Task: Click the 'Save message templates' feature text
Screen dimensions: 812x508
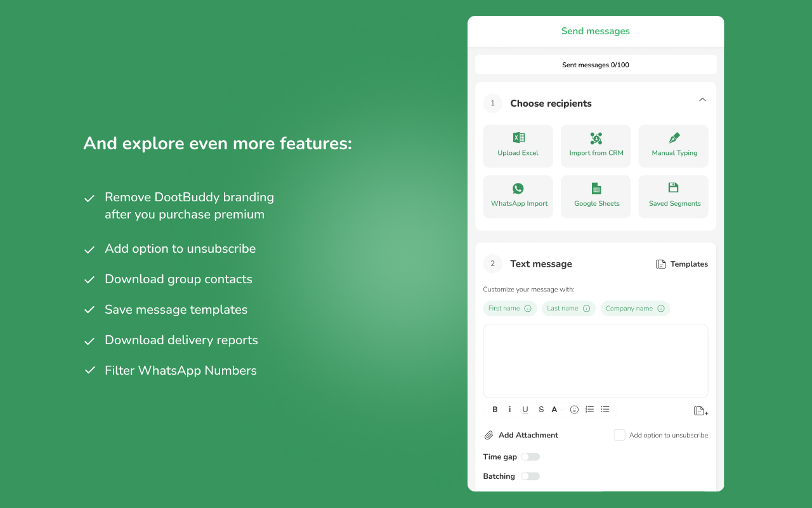Action: click(x=176, y=310)
